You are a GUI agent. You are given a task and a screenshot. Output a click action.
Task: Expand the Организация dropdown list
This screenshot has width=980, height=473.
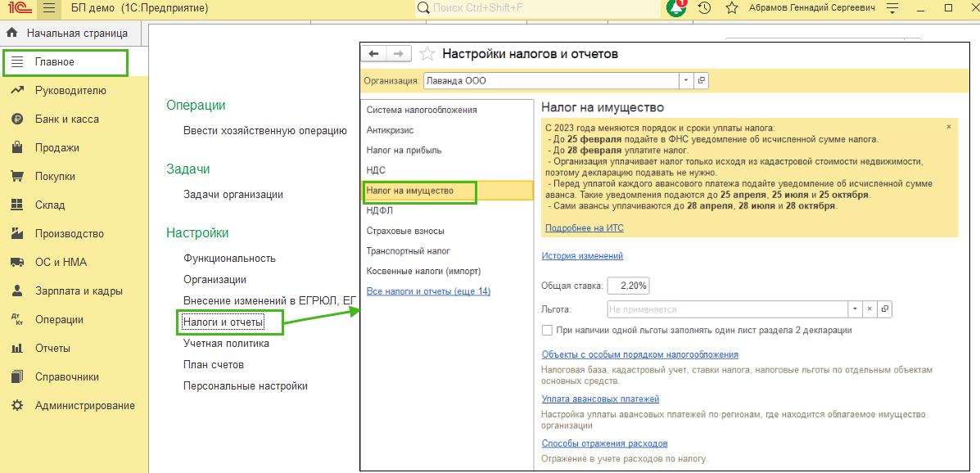pos(686,80)
